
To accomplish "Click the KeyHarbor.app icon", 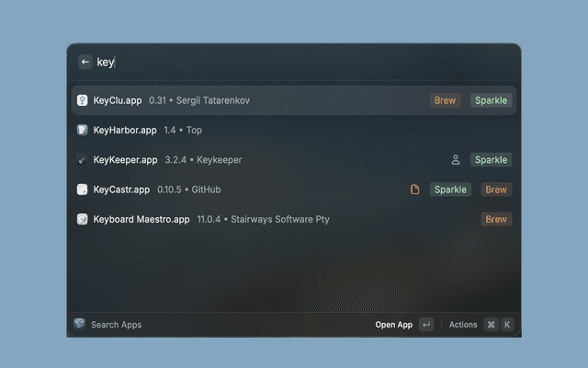I will pos(82,130).
